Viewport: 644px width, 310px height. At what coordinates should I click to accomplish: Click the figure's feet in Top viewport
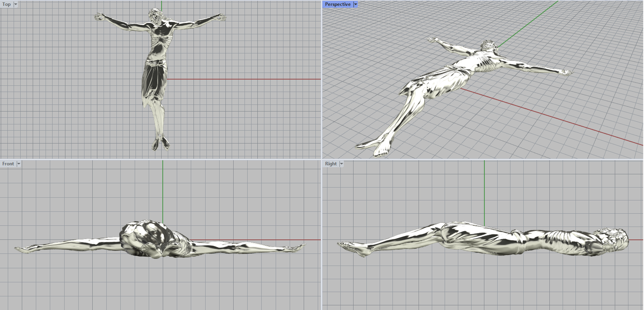161,143
